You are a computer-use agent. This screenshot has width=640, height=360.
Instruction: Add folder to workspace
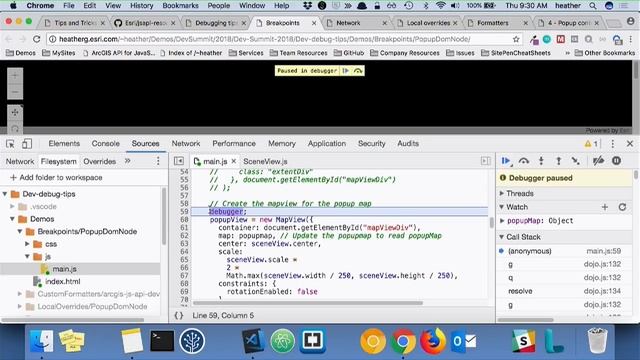[56, 178]
